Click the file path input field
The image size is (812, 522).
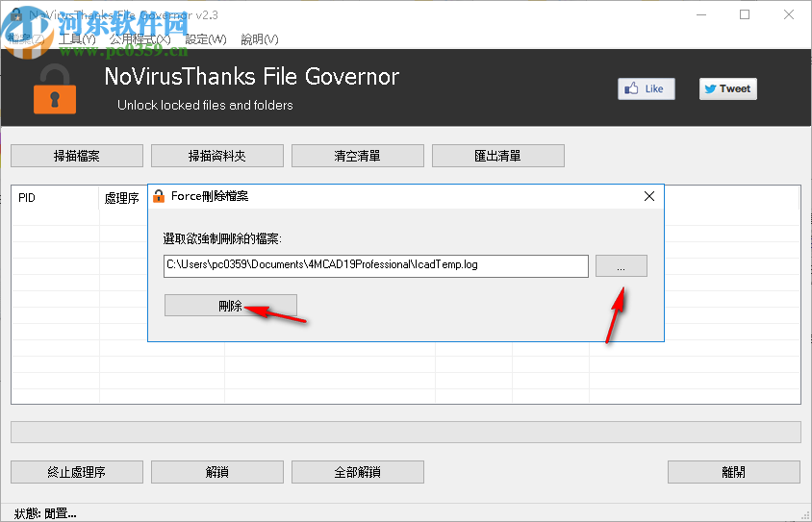(376, 265)
